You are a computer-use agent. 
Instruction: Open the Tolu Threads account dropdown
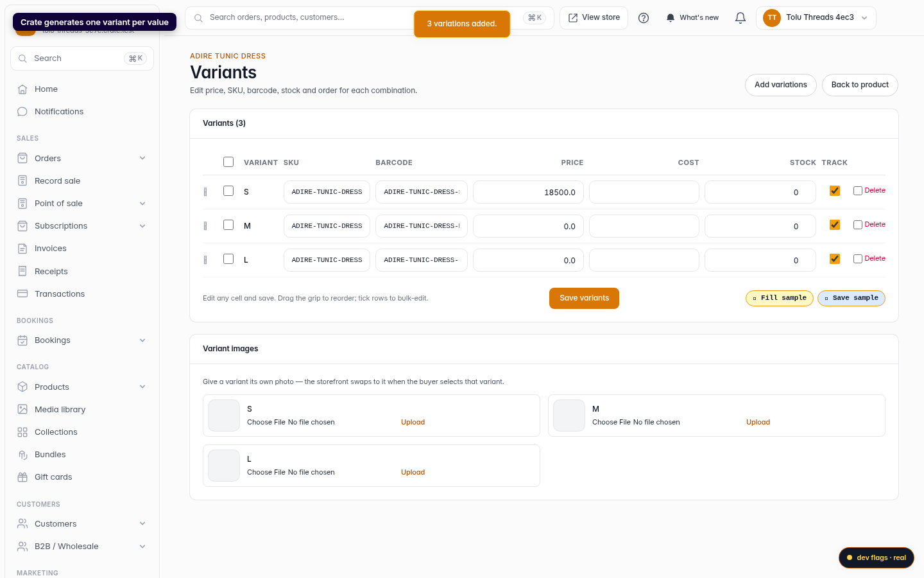coord(816,18)
